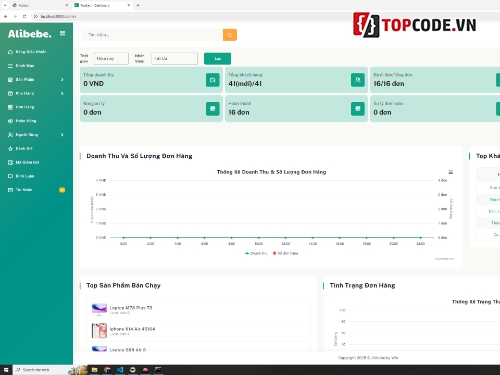
Task: Click the Windows Start button
Action: pyautogui.click(x=6, y=370)
